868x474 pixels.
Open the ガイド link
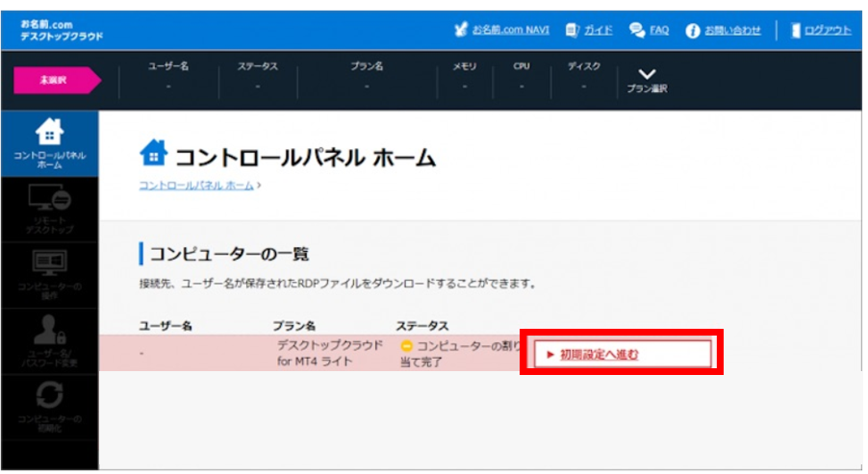(x=599, y=30)
